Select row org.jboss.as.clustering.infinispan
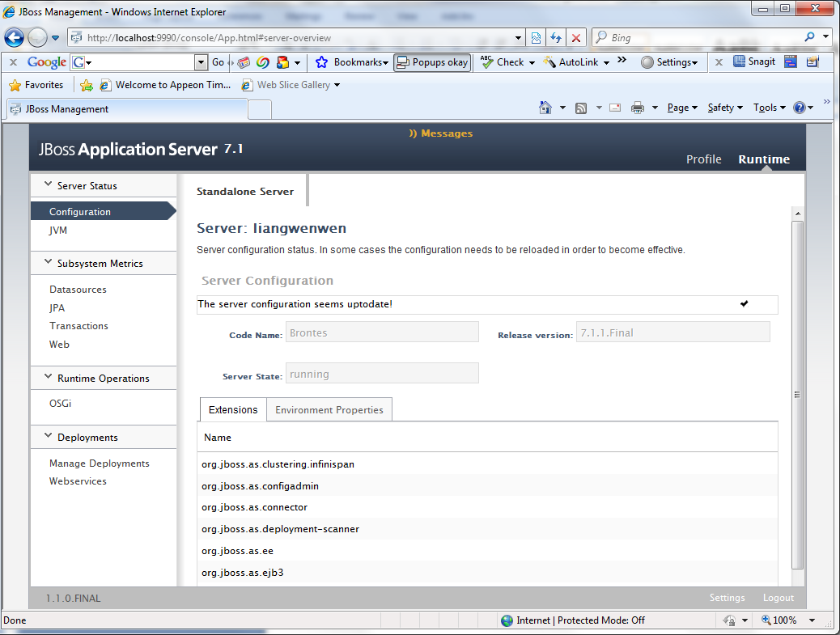Viewport: 840px width, 635px height. pyautogui.click(x=487, y=464)
